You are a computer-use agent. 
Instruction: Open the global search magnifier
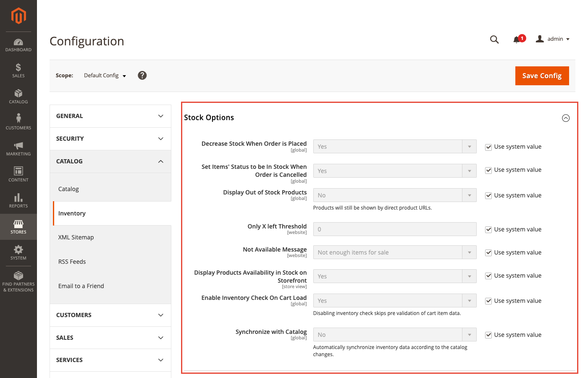[x=494, y=39]
